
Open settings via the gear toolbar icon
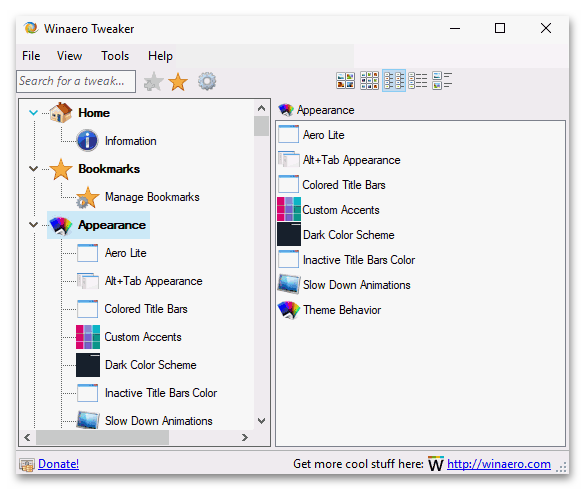(x=207, y=81)
